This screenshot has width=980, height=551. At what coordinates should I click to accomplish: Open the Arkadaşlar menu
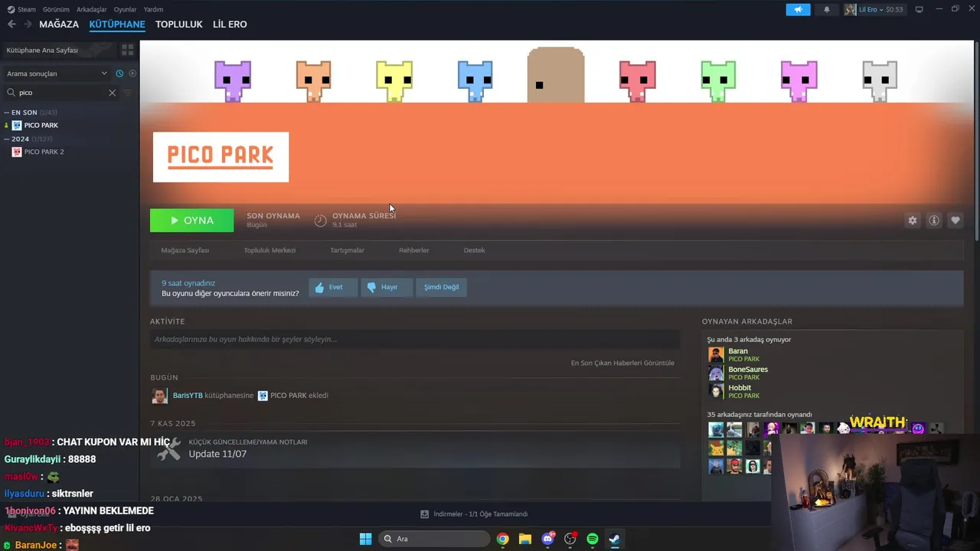92,9
